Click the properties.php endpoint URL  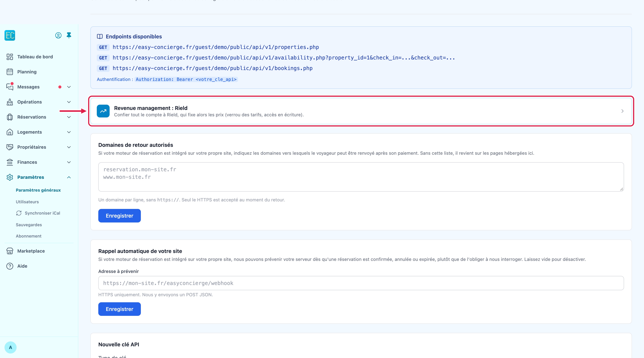tap(216, 47)
